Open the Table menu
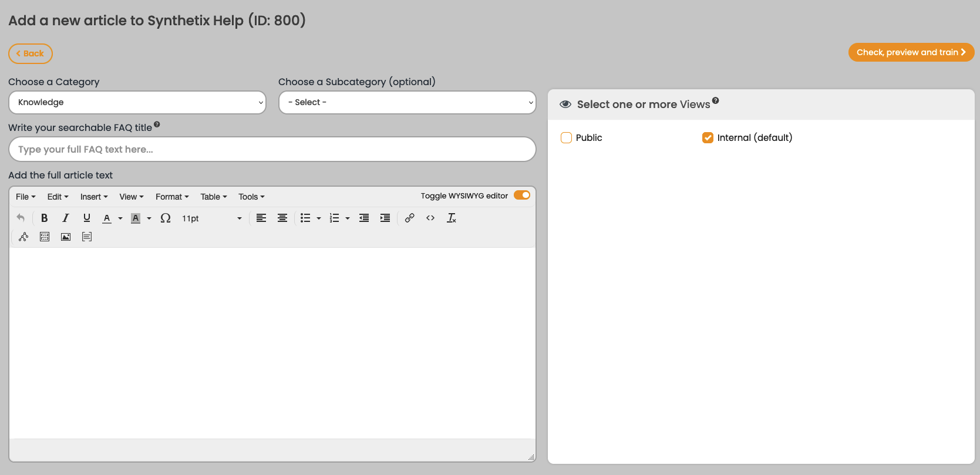Screen dimensions: 980x475 pyautogui.click(x=214, y=197)
